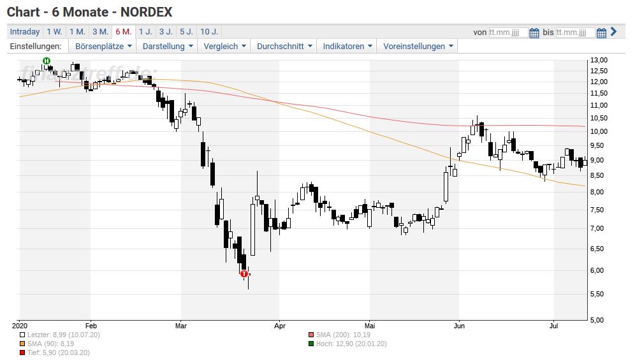Click the 'Einstellungen:' label
Image resolution: width=635 pixels, height=364 pixels.
click(36, 46)
